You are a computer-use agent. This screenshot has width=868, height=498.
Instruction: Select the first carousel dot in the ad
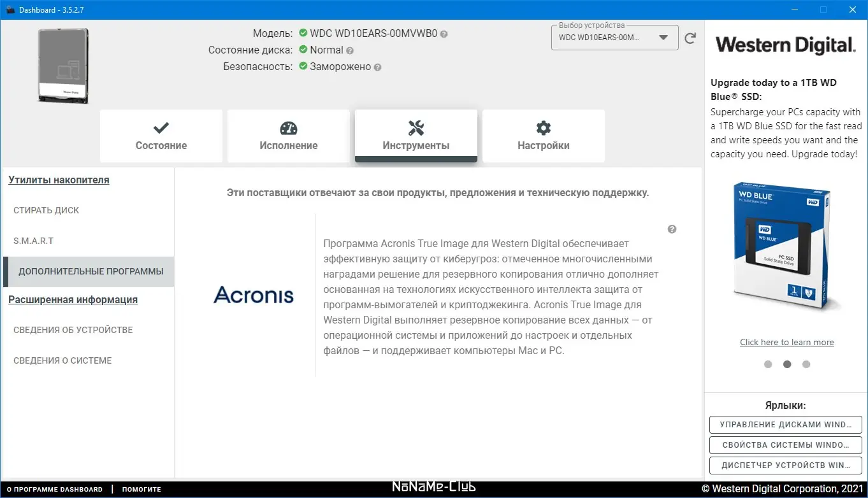(x=768, y=364)
